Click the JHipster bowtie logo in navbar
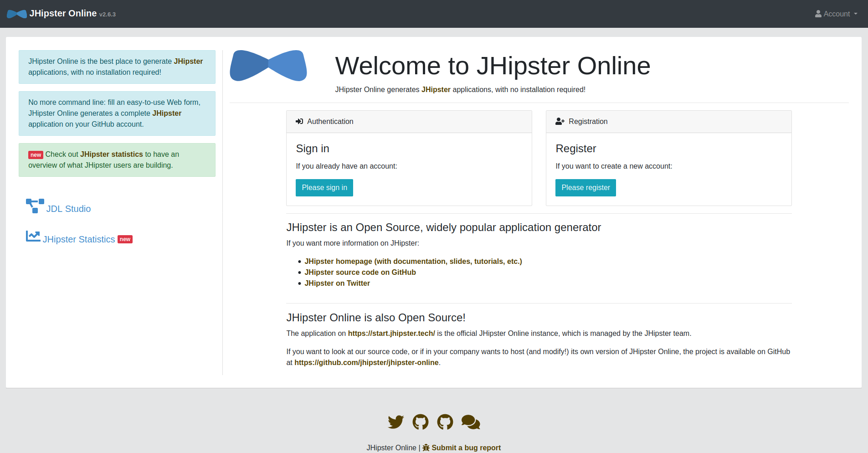Screen dimensions: 868x453 pyautogui.click(x=17, y=14)
